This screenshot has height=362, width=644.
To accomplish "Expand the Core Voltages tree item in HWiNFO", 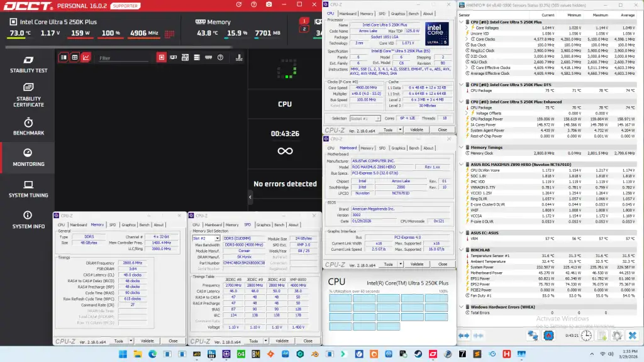I will click(467, 28).
